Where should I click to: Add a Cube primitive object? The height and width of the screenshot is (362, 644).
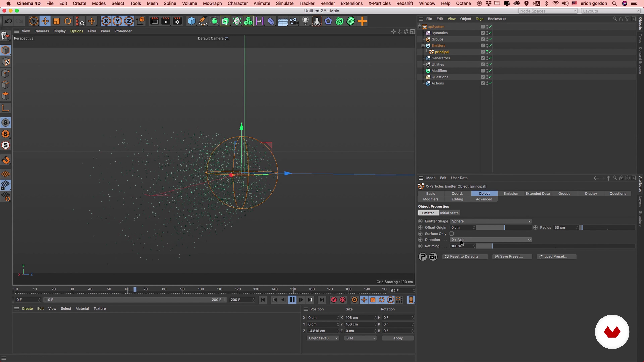(x=192, y=21)
